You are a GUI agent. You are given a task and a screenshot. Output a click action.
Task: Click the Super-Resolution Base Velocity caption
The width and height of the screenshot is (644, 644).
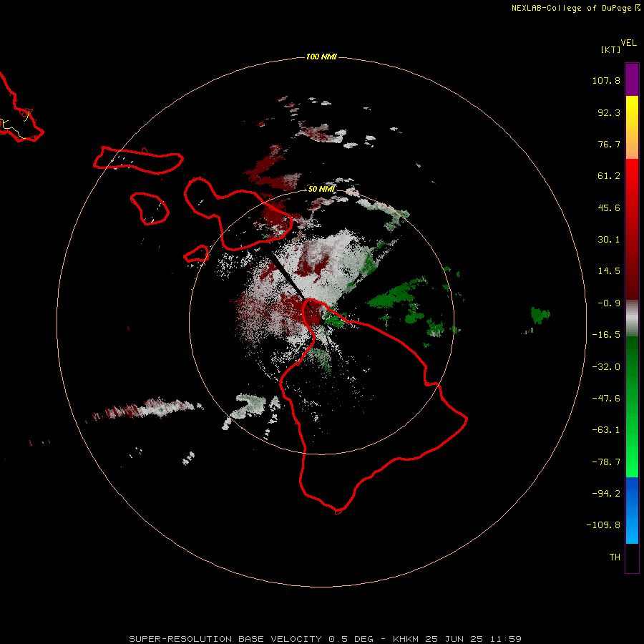tap(325, 639)
